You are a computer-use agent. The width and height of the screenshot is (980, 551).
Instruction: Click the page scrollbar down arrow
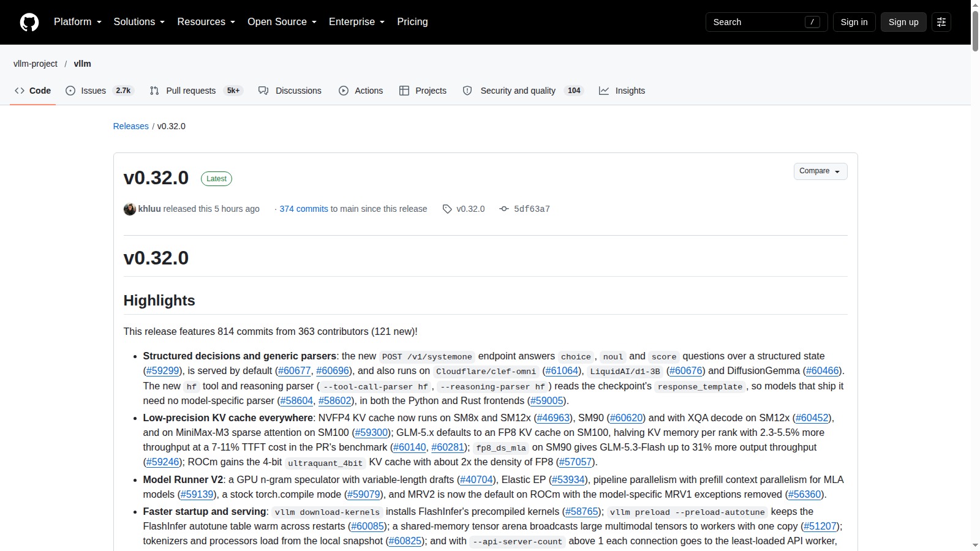(x=975, y=545)
